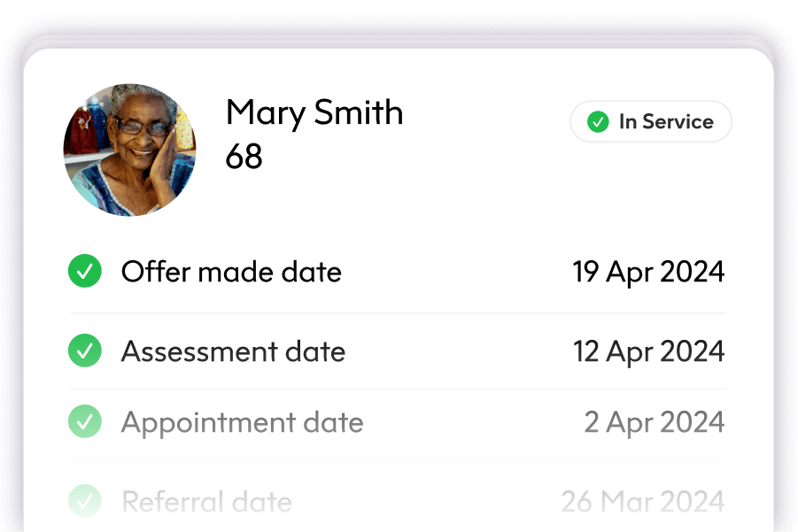Click the pale checkmark next to Referral date
The height and width of the screenshot is (532, 798).
click(x=85, y=502)
